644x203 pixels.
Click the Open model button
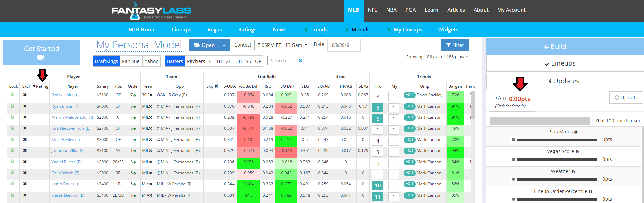204,45
